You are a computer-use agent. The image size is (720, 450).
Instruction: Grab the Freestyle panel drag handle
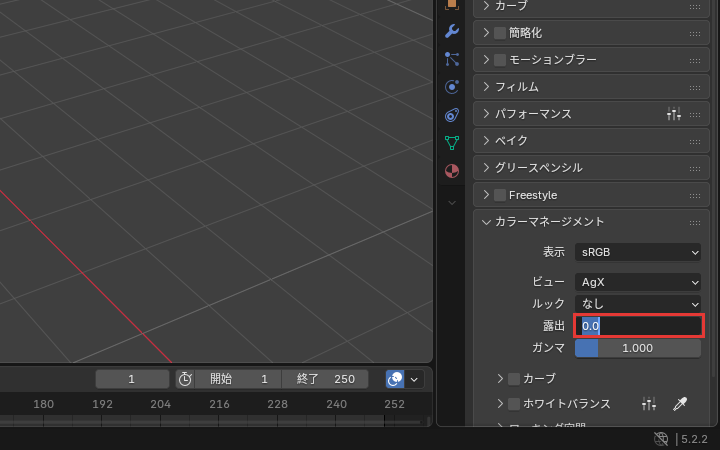click(x=695, y=196)
